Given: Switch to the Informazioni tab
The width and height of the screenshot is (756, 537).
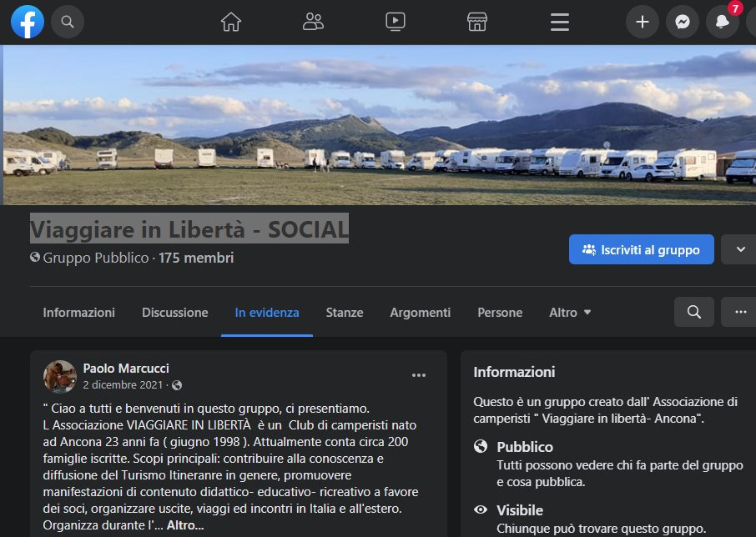Looking at the screenshot, I should 79,313.
